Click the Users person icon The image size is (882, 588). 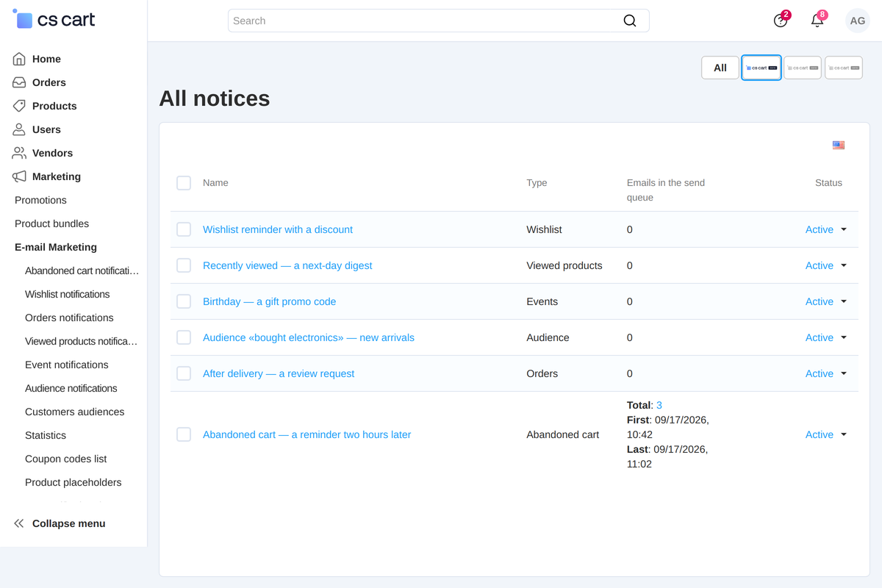coord(19,129)
